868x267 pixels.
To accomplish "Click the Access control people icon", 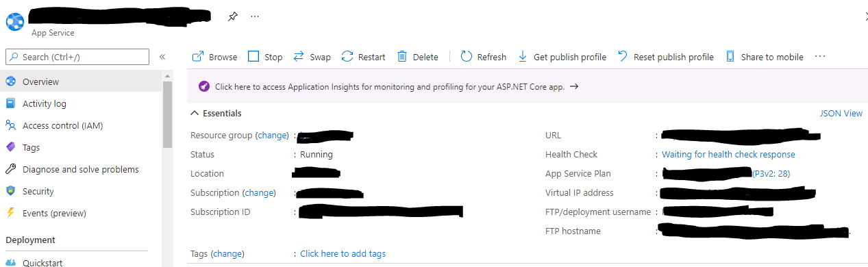I will click(10, 125).
